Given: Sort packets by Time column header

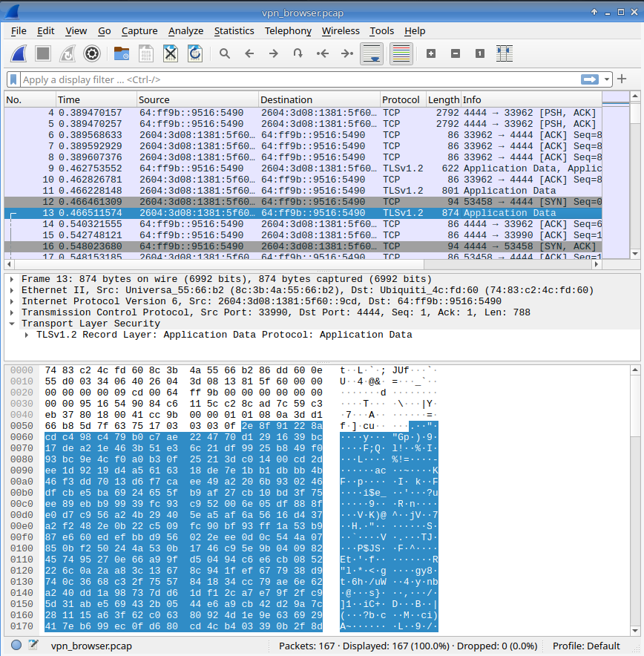Looking at the screenshot, I should (96, 99).
